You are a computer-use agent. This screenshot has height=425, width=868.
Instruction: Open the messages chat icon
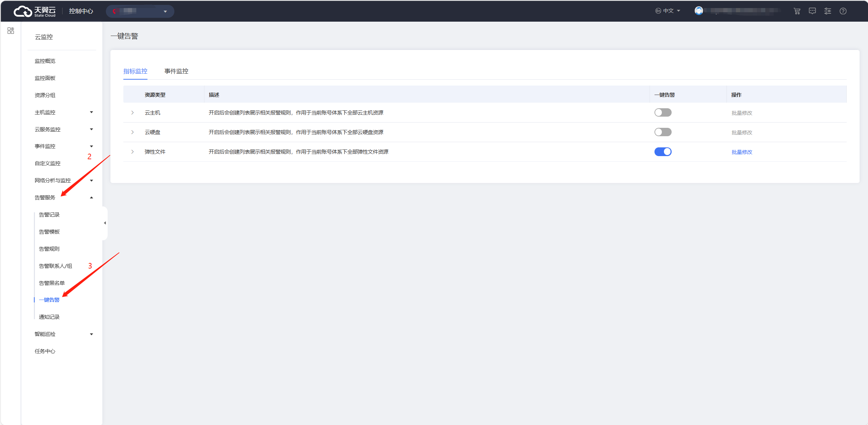(x=812, y=11)
